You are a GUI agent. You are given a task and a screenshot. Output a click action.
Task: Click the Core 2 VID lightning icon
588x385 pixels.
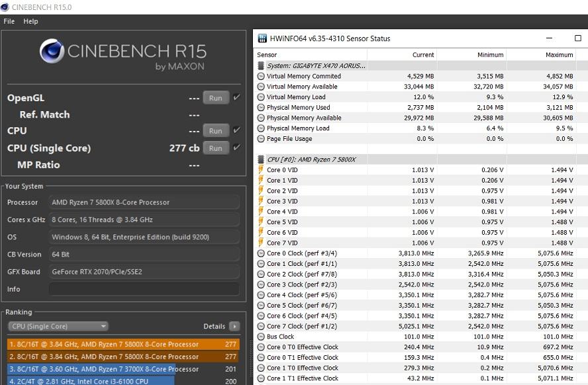(261, 191)
